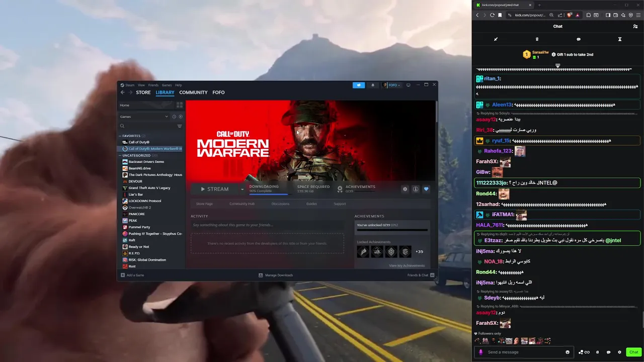Open the game settings gear
Screen dimensions: 644x362
click(405, 189)
